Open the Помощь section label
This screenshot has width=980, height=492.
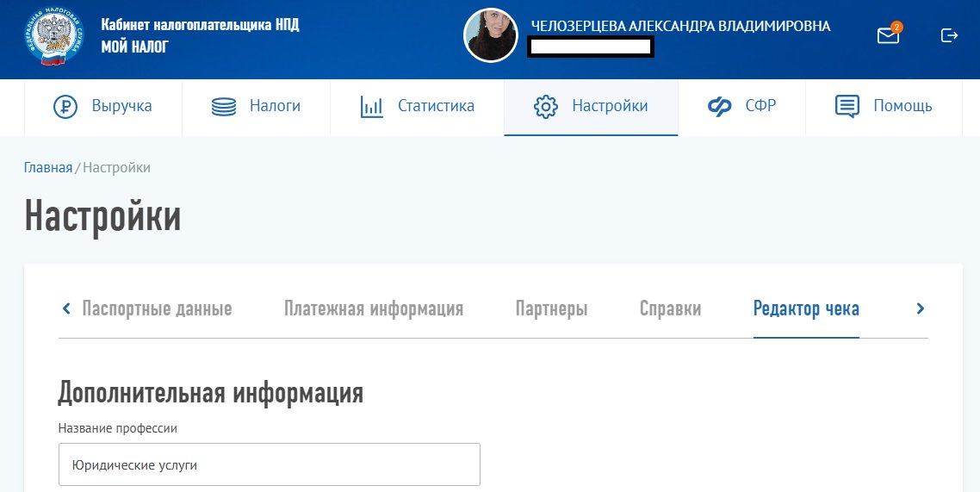click(x=902, y=106)
